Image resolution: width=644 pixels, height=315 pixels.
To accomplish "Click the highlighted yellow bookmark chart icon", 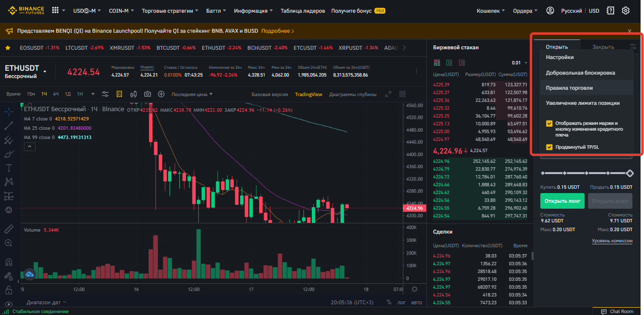I will [x=119, y=94].
